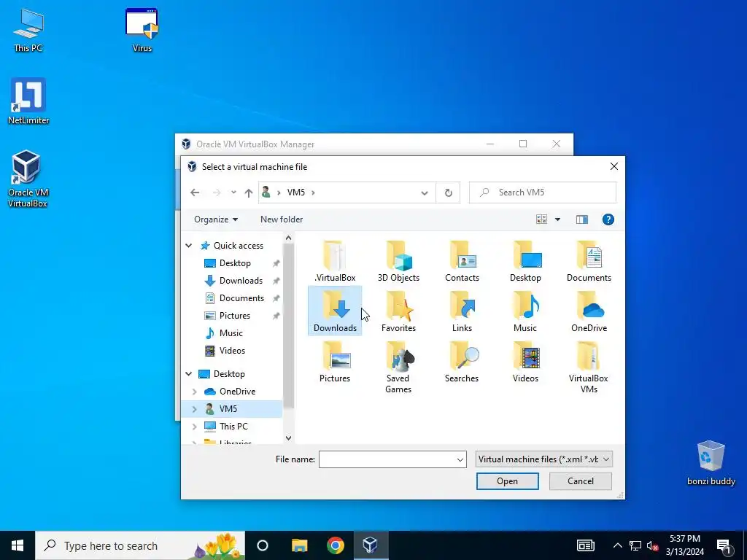747x560 pixels.
Task: Select NetLimiter desktop shortcut
Action: pyautogui.click(x=28, y=101)
